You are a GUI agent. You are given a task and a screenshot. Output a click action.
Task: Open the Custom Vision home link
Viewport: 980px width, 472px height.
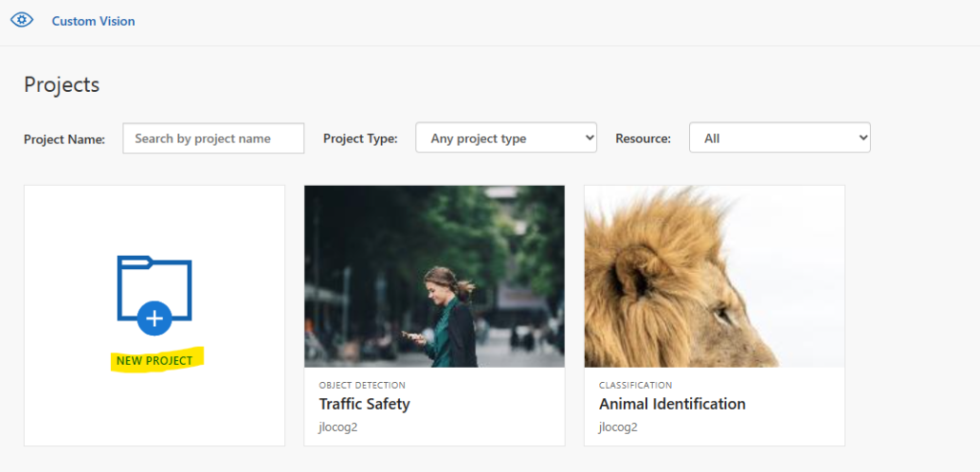pos(93,21)
